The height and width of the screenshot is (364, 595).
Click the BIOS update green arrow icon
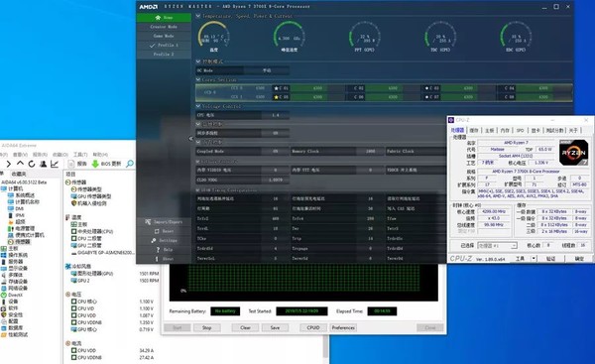click(x=95, y=164)
